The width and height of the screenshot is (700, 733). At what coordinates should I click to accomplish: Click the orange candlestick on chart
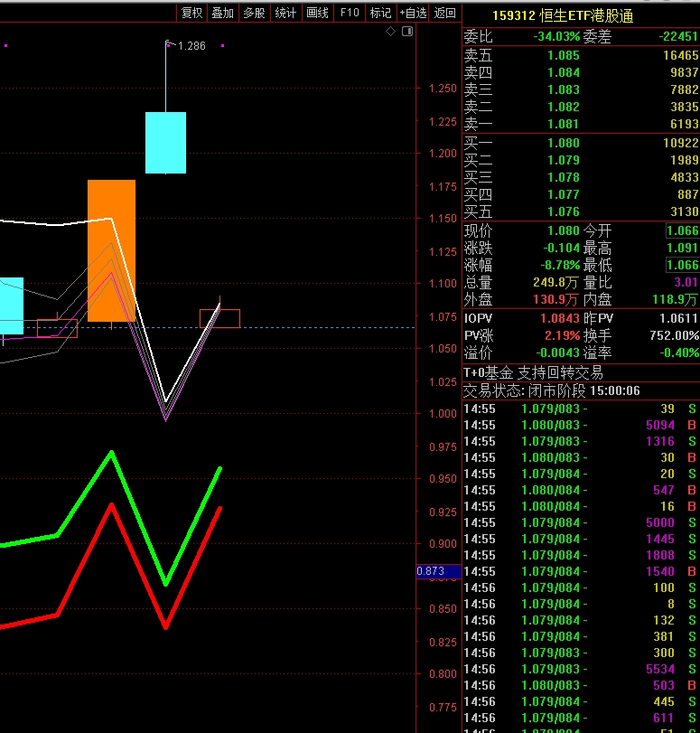click(x=111, y=250)
